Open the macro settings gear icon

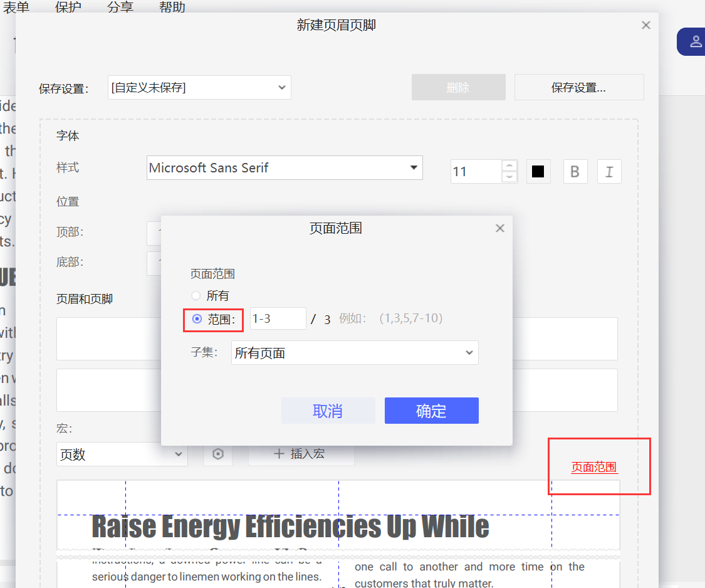(217, 454)
